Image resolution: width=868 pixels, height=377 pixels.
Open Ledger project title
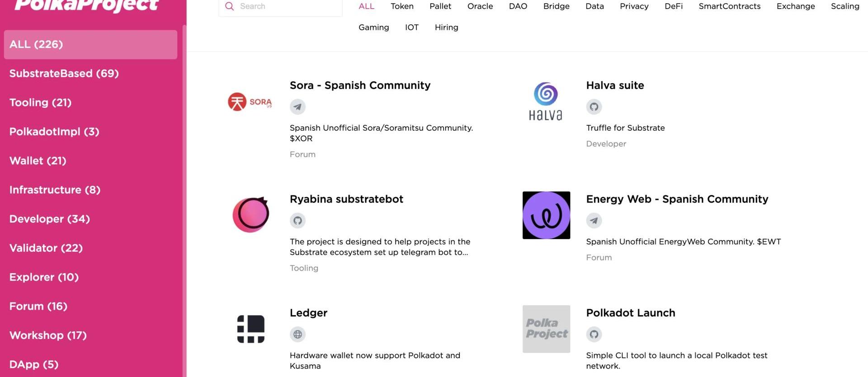308,313
